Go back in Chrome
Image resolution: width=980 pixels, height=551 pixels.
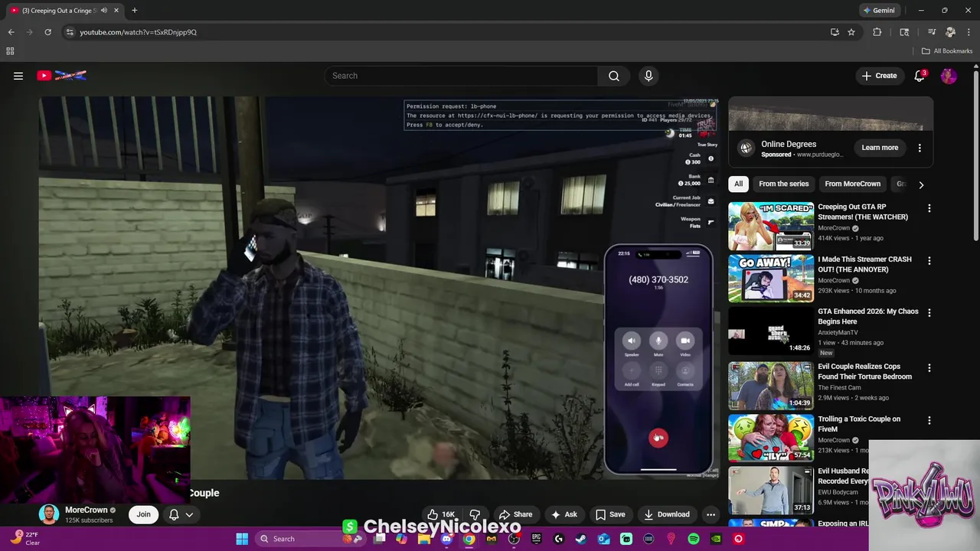(11, 32)
